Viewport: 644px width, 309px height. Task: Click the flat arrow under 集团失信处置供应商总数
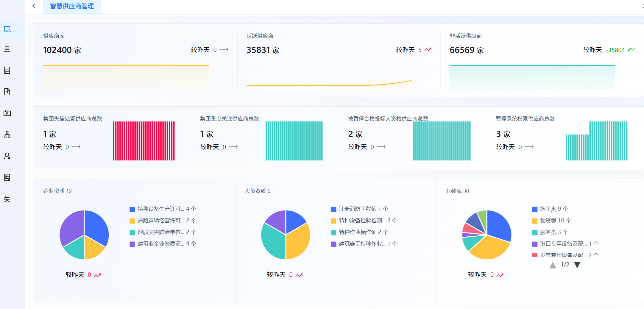coord(76,147)
